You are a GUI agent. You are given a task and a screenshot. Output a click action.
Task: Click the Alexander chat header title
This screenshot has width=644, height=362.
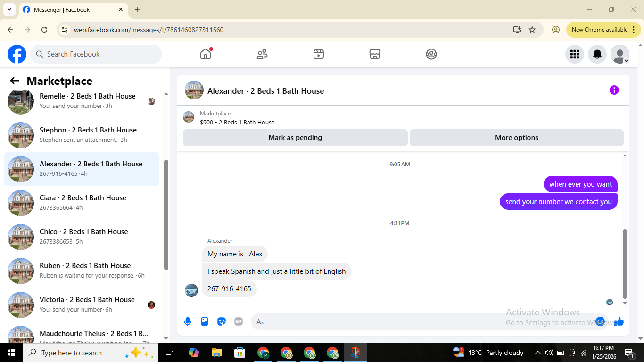point(265,91)
